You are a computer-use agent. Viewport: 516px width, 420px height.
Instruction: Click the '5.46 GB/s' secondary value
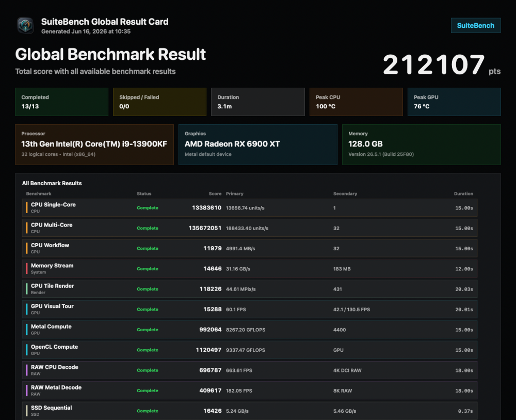[x=345, y=411]
